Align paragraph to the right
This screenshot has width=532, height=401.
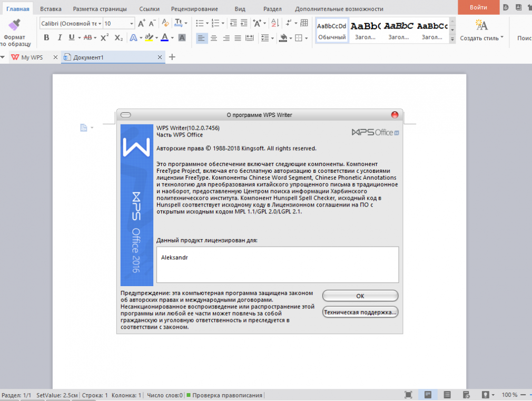[226, 38]
